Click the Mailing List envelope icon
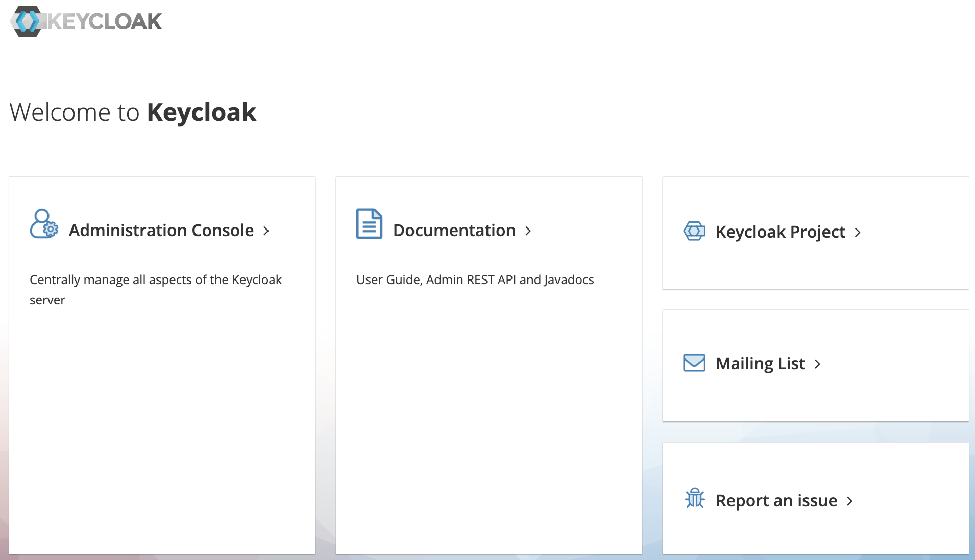 coord(694,363)
